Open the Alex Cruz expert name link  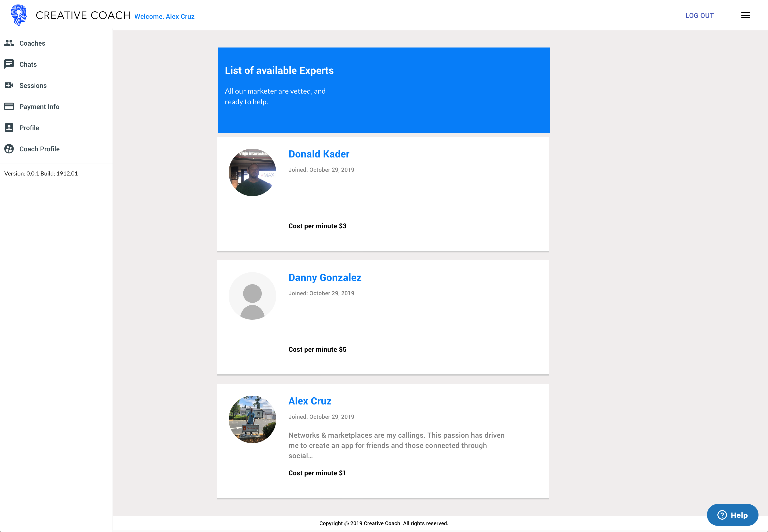click(310, 401)
